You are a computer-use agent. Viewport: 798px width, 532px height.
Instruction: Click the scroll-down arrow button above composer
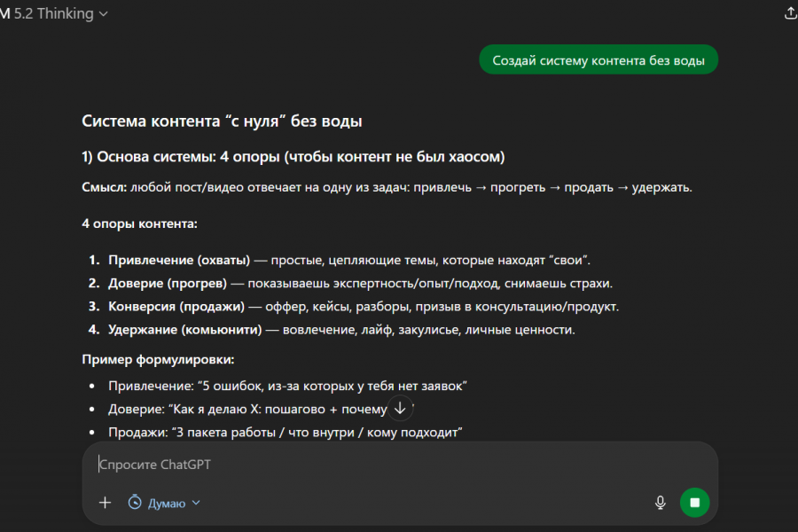tap(400, 408)
